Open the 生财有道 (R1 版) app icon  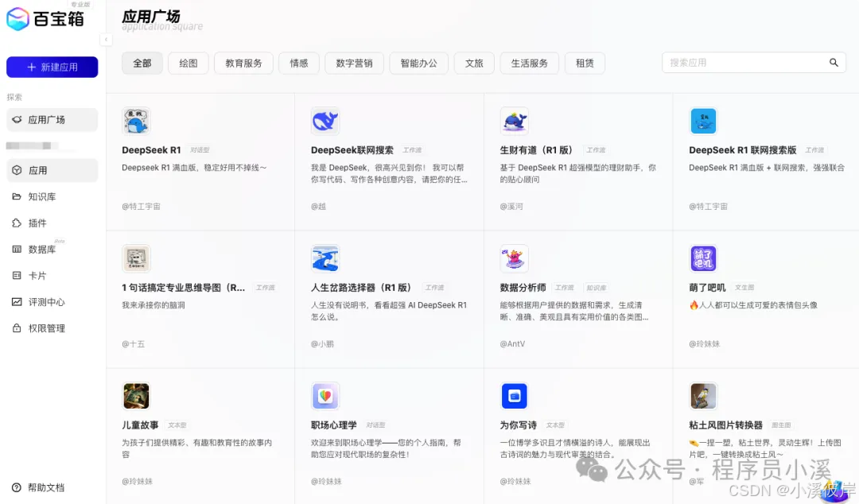point(515,121)
